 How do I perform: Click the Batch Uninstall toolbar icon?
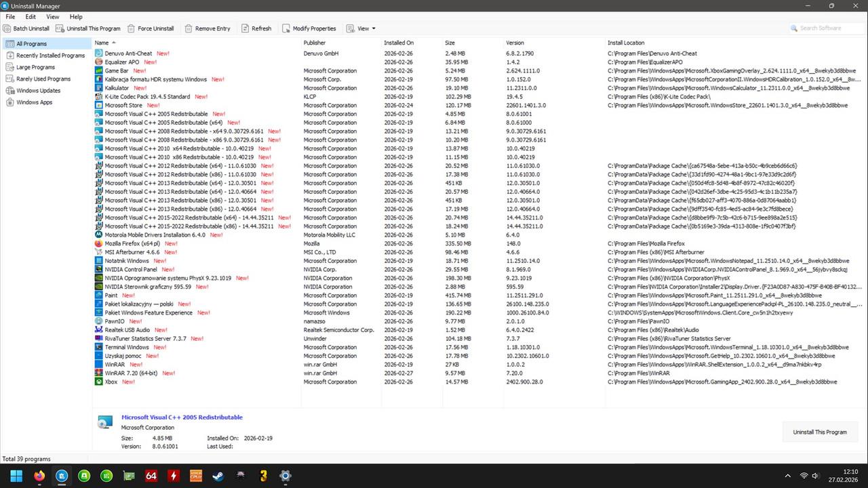(7, 28)
